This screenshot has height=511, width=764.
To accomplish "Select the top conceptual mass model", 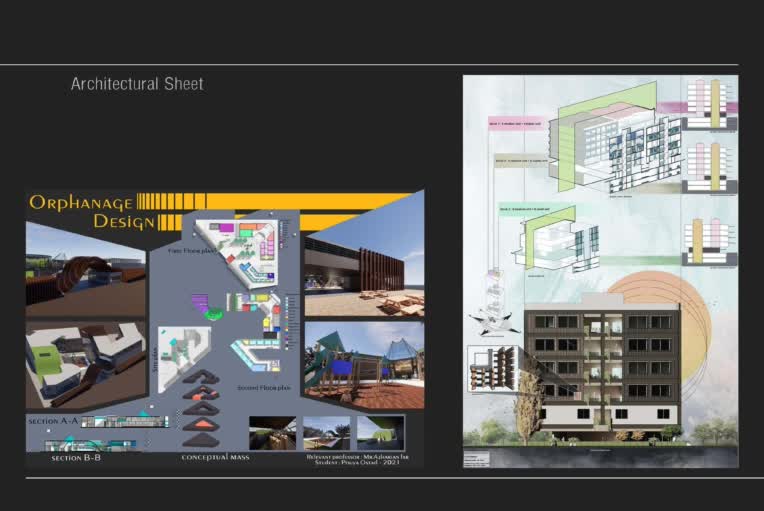I will (203, 377).
